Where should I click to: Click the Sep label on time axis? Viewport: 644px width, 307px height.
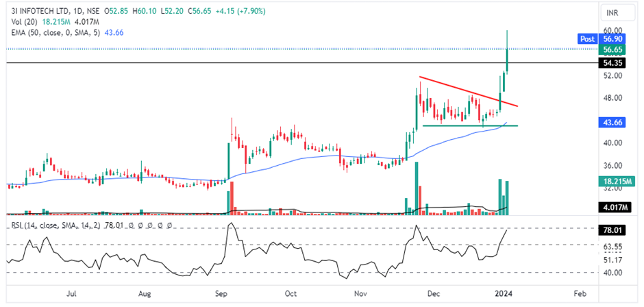(x=221, y=293)
